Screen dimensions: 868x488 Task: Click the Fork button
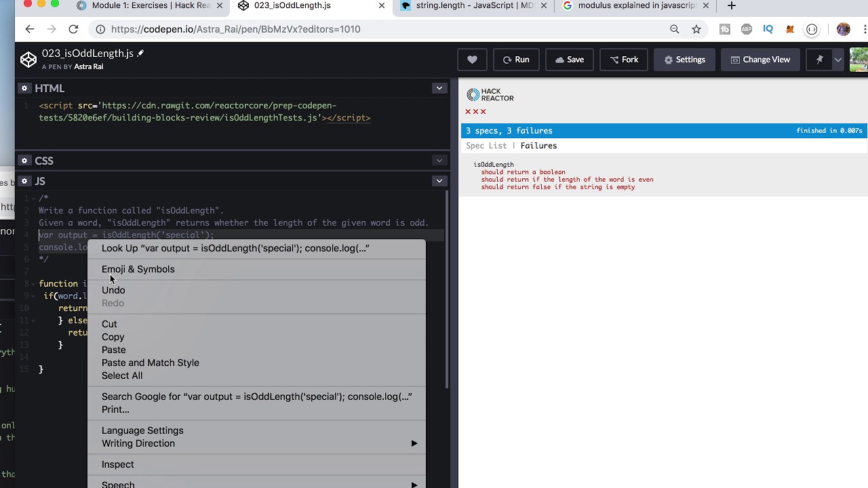tap(624, 60)
